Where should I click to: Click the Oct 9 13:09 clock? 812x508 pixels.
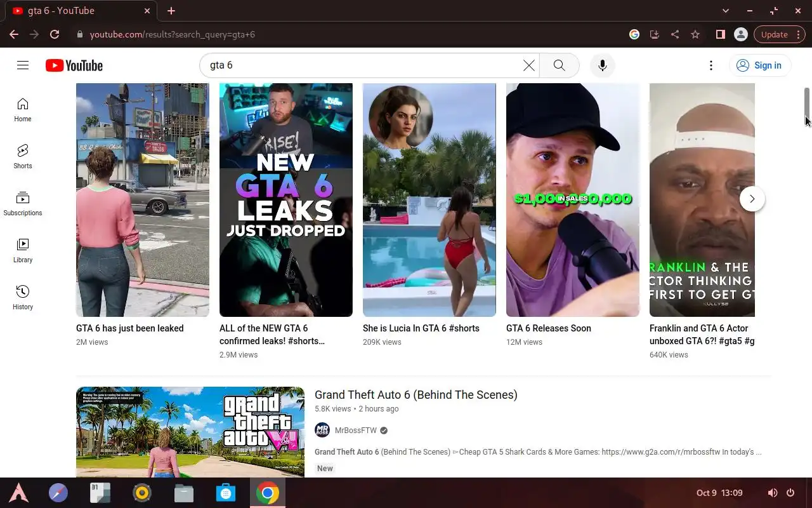(719, 493)
